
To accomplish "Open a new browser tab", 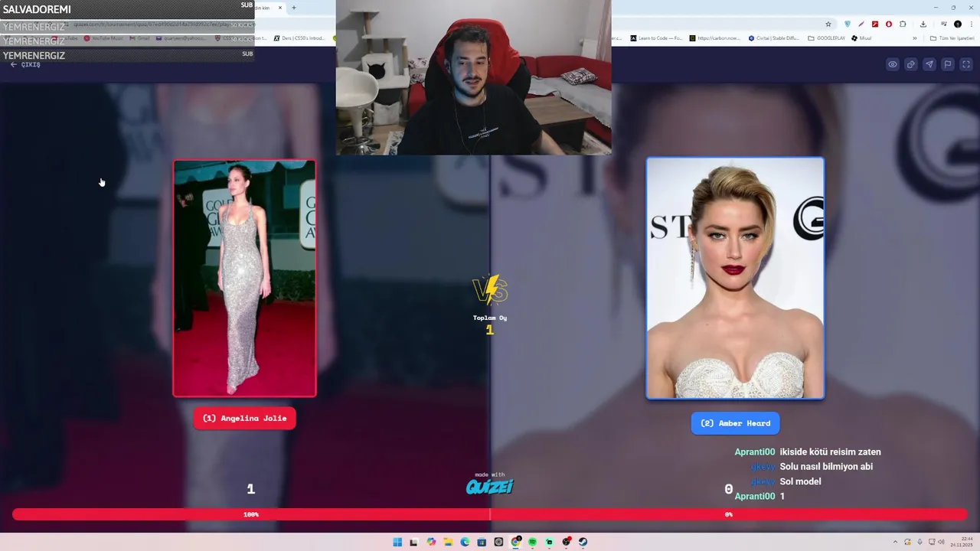I will point(294,8).
